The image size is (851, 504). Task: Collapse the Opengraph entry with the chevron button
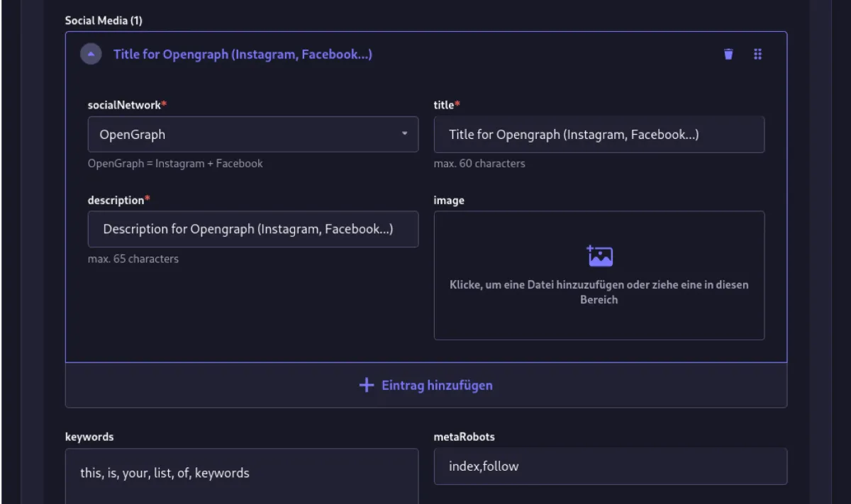91,54
